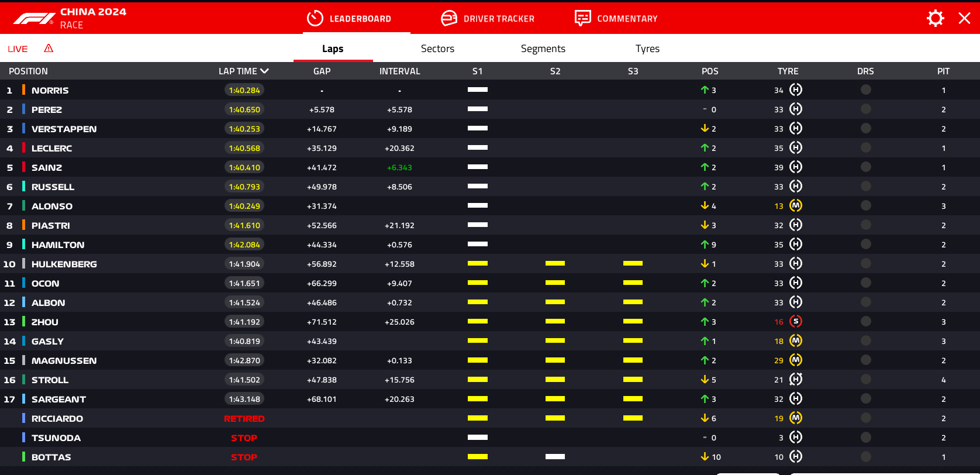Open the Driver Tracker tab

pos(487,18)
